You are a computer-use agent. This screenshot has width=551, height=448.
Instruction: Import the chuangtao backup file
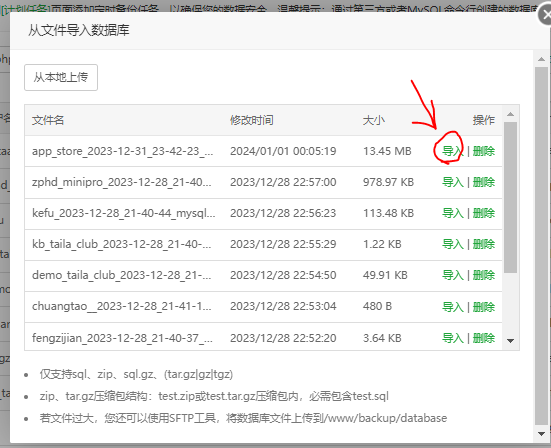[453, 307]
